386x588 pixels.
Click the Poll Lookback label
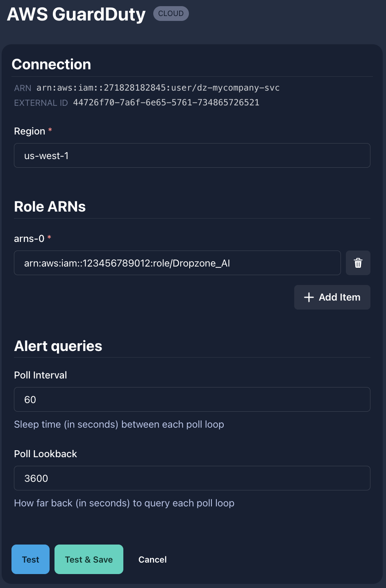point(45,454)
